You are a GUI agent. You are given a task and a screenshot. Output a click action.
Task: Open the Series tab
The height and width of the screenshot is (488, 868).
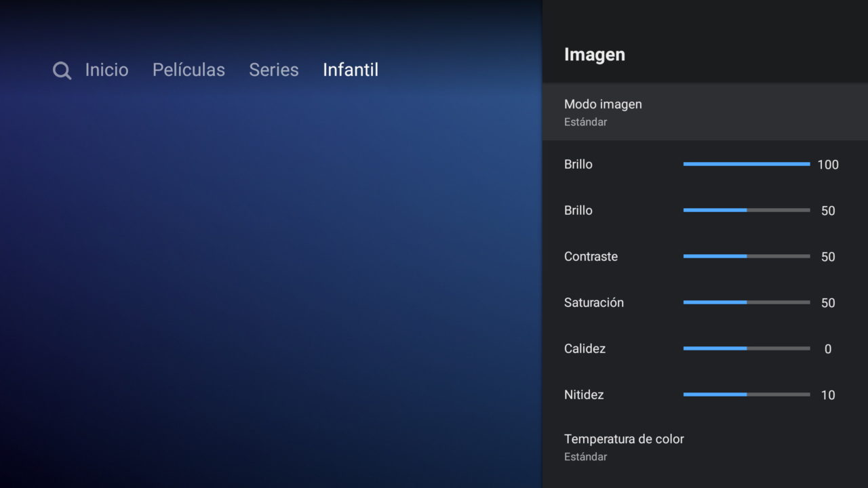tap(274, 70)
